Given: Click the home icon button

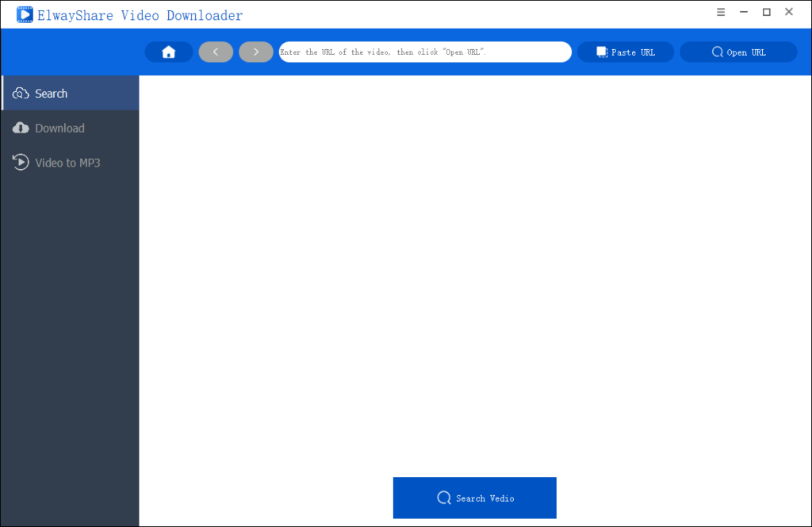Looking at the screenshot, I should point(168,52).
